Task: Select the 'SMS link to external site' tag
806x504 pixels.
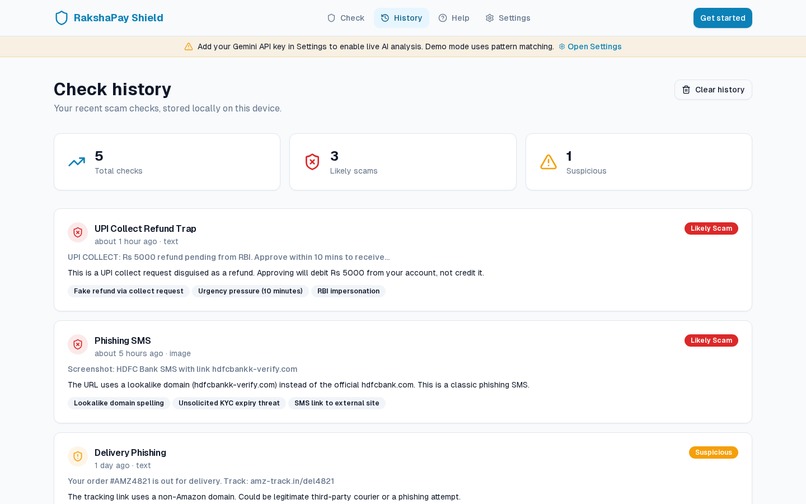Action: 337,403
